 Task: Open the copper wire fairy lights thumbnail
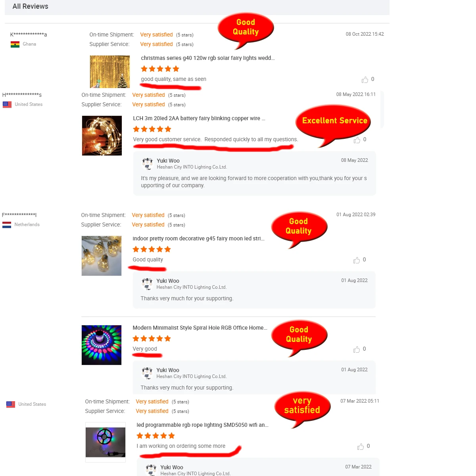click(102, 136)
